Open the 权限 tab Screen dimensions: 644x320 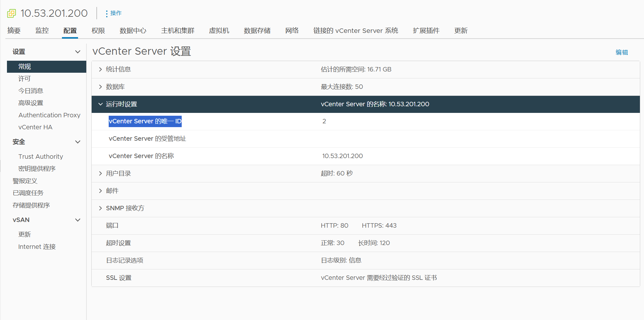click(98, 31)
